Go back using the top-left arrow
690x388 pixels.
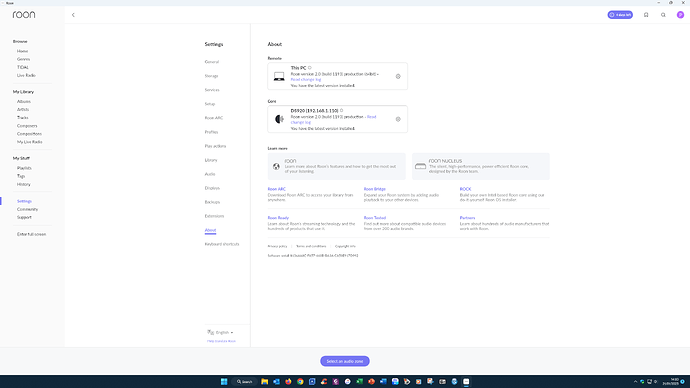(x=73, y=15)
